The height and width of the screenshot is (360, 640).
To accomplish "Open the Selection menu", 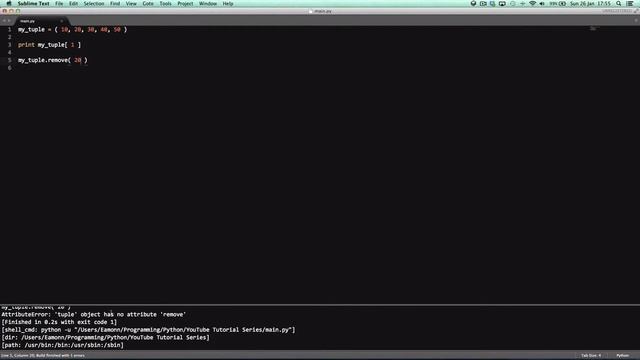I will tap(94, 4).
